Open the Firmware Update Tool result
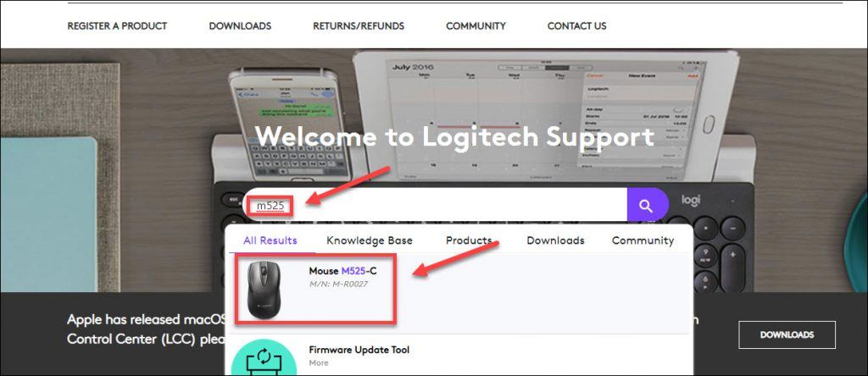 (359, 350)
